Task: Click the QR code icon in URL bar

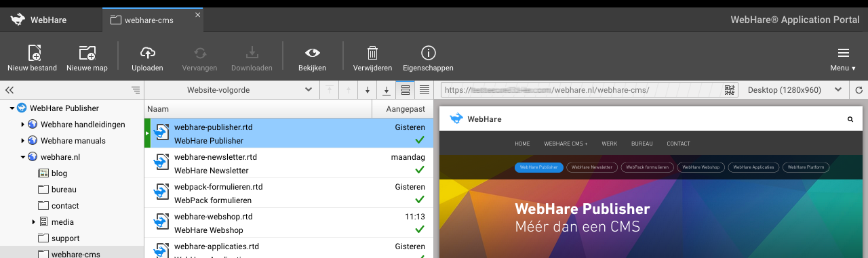Action: tap(730, 90)
